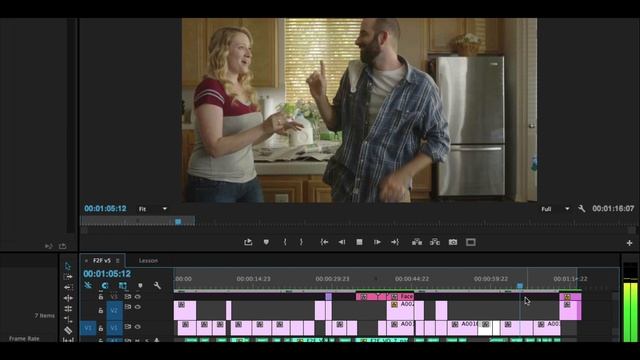Toggle sync lock on track V2
This screenshot has height=360, width=640.
pyautogui.click(x=128, y=307)
